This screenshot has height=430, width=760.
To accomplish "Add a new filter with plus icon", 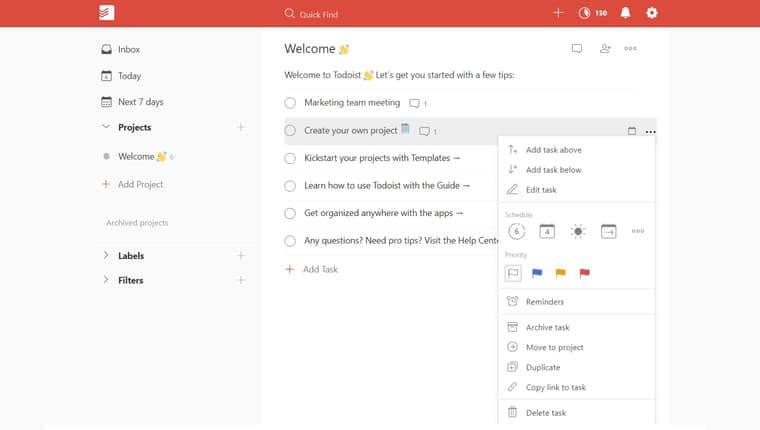I will click(x=241, y=280).
